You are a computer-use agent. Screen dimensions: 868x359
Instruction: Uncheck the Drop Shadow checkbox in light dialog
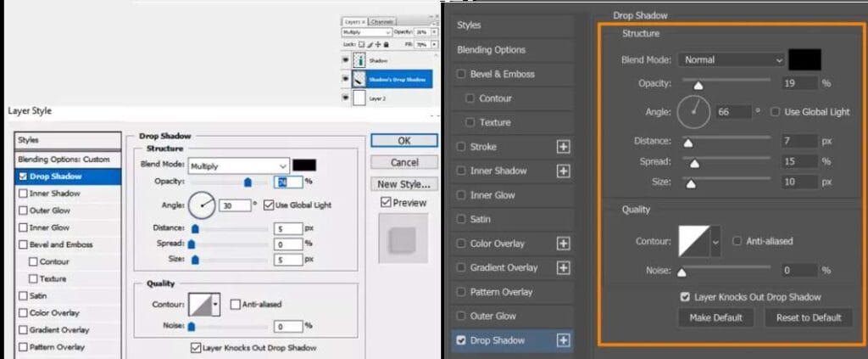[x=23, y=177]
